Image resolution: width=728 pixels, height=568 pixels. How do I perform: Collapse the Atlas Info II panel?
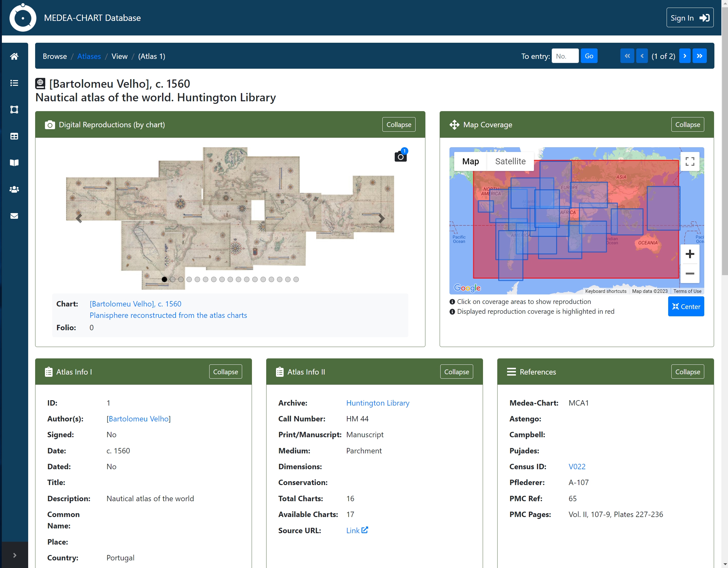click(x=456, y=372)
